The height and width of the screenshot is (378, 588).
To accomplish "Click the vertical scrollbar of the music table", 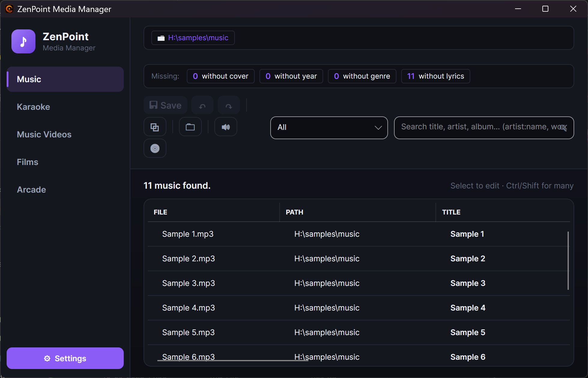I will pyautogui.click(x=568, y=261).
